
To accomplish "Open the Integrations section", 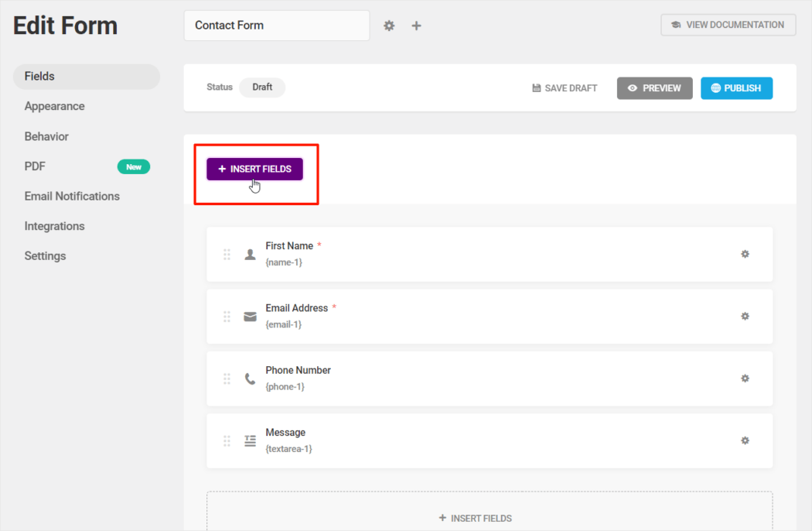I will tap(54, 226).
